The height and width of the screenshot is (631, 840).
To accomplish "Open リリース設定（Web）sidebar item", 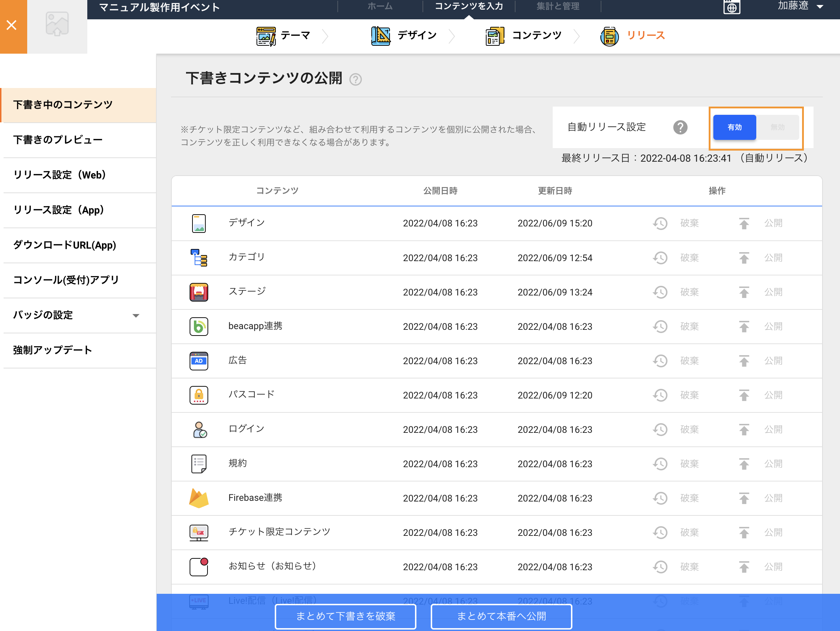I will click(x=60, y=175).
